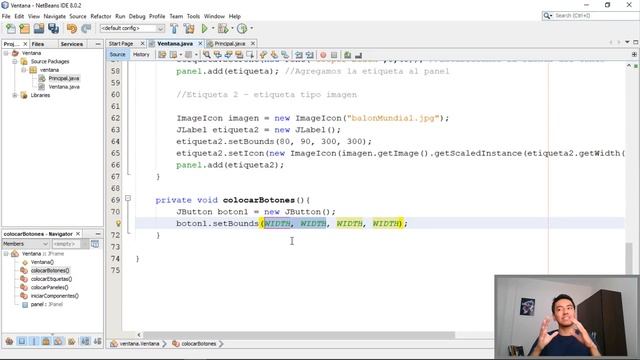
Task: Click the Navigator filter table icon
Action: click(95, 244)
